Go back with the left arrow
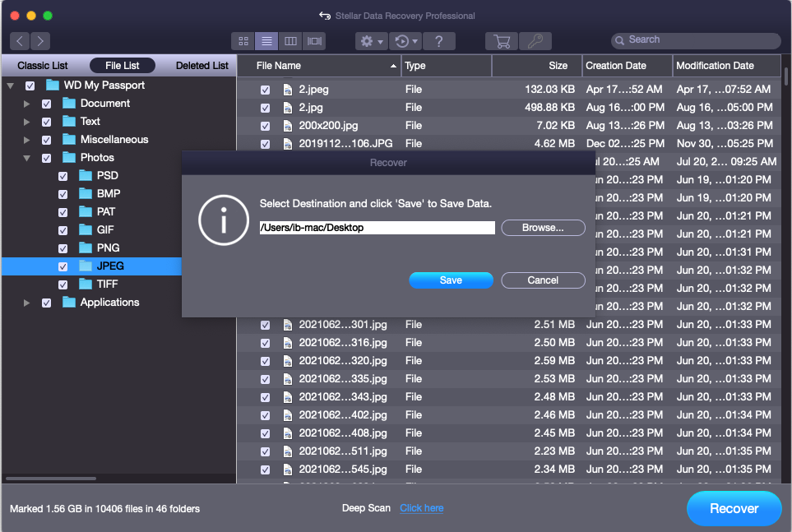 pyautogui.click(x=21, y=41)
